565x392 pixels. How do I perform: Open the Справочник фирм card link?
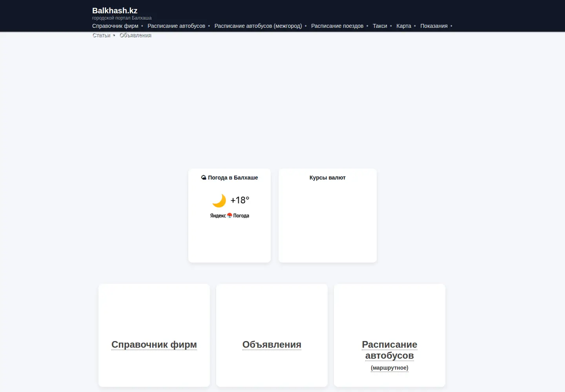point(154,345)
